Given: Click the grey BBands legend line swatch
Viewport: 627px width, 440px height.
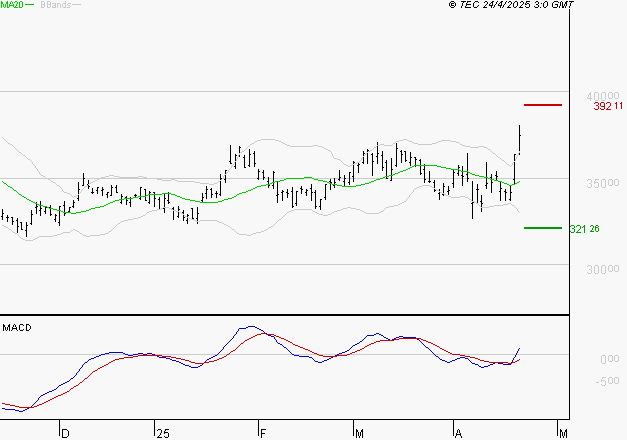Looking at the screenshot, I should pyautogui.click(x=76, y=6).
